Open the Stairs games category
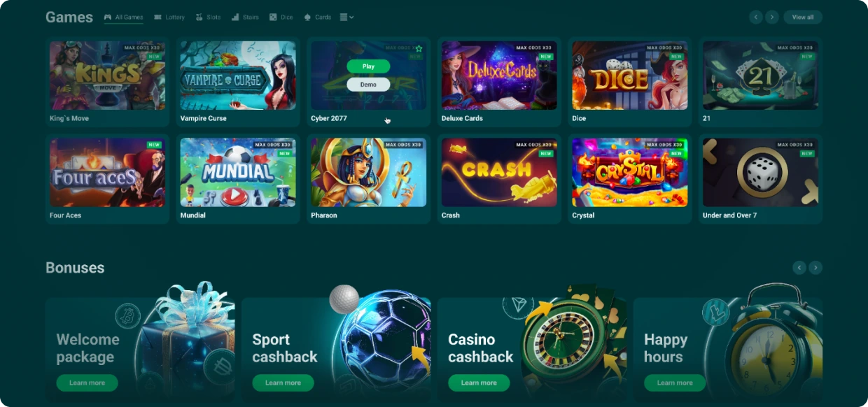Viewport: 868px width, 407px height. [x=245, y=17]
